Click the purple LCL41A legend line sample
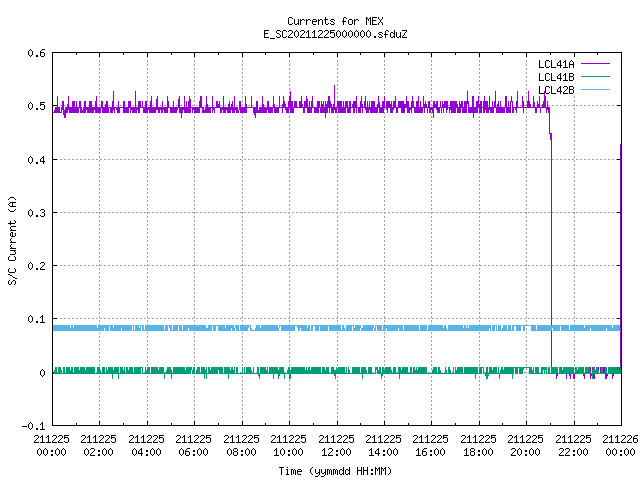 595,64
